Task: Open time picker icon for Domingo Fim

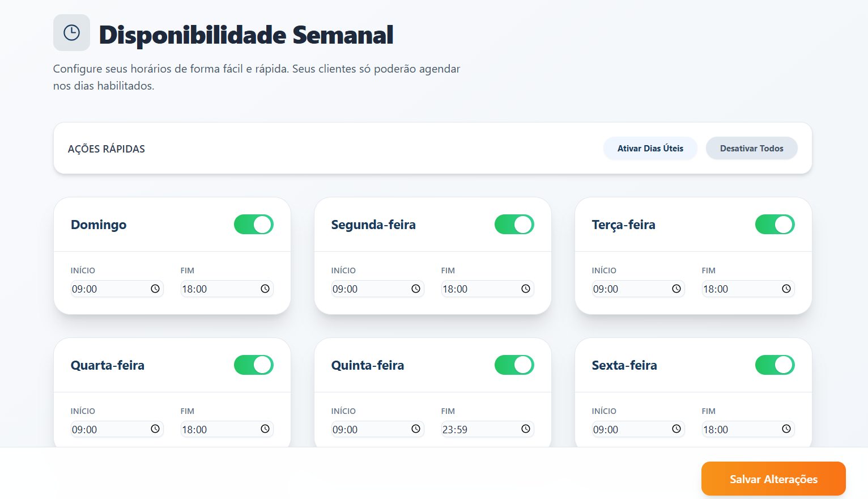Action: click(x=265, y=289)
